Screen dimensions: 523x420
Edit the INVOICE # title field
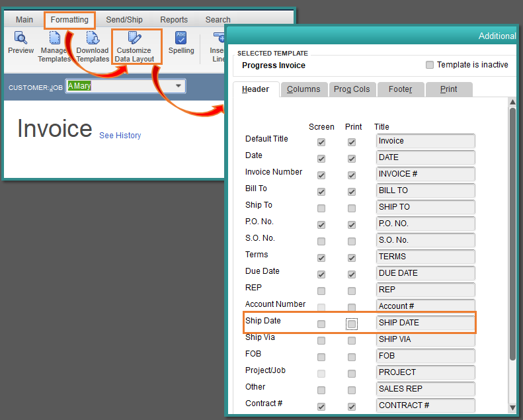(x=426, y=174)
